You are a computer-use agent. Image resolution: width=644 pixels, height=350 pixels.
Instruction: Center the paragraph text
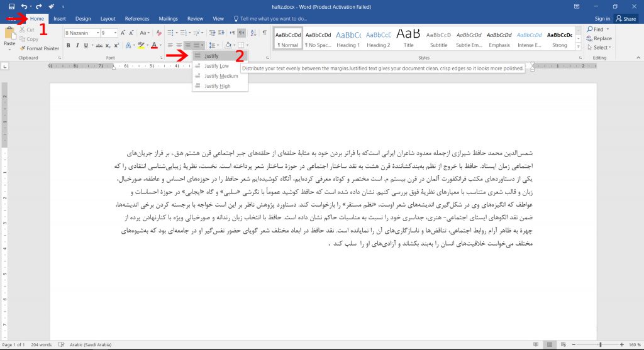[x=179, y=45]
